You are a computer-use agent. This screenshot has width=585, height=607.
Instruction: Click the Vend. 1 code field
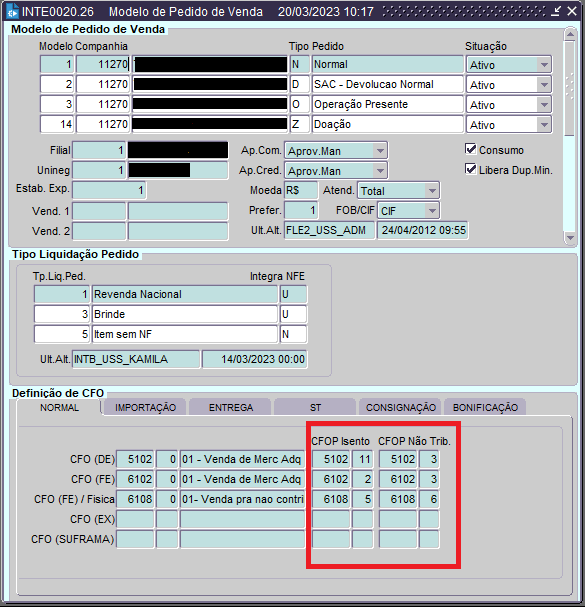click(x=99, y=211)
